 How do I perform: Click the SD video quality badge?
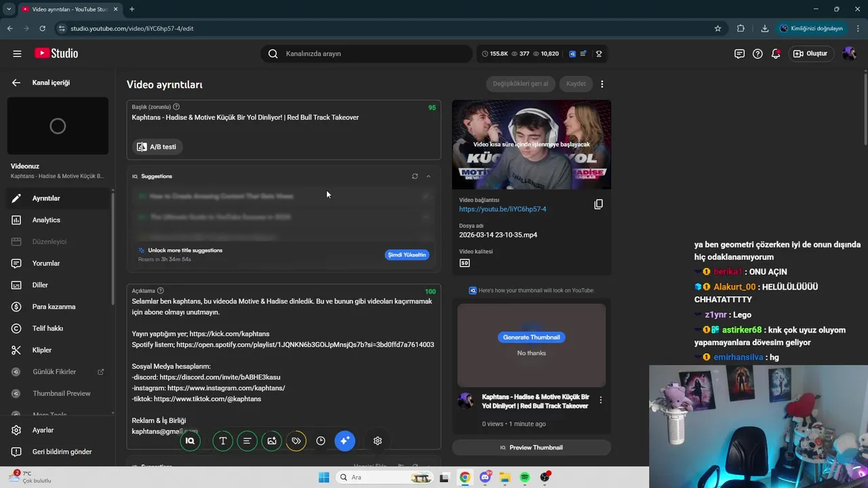465,263
